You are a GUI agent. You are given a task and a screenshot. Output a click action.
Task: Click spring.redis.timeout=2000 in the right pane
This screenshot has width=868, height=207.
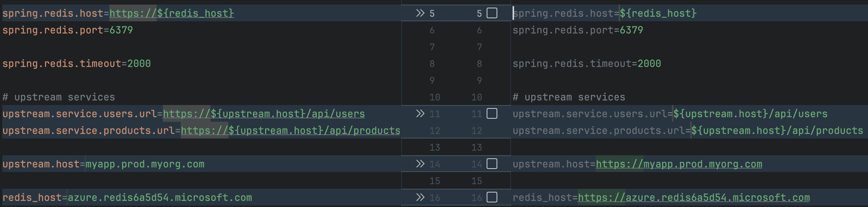tap(586, 64)
